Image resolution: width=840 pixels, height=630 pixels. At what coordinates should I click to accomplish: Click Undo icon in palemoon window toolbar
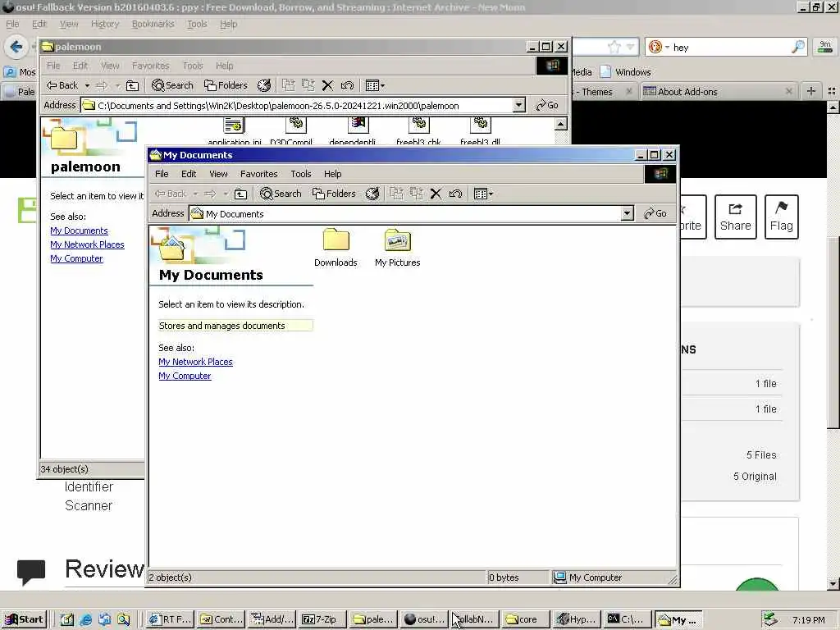347,85
